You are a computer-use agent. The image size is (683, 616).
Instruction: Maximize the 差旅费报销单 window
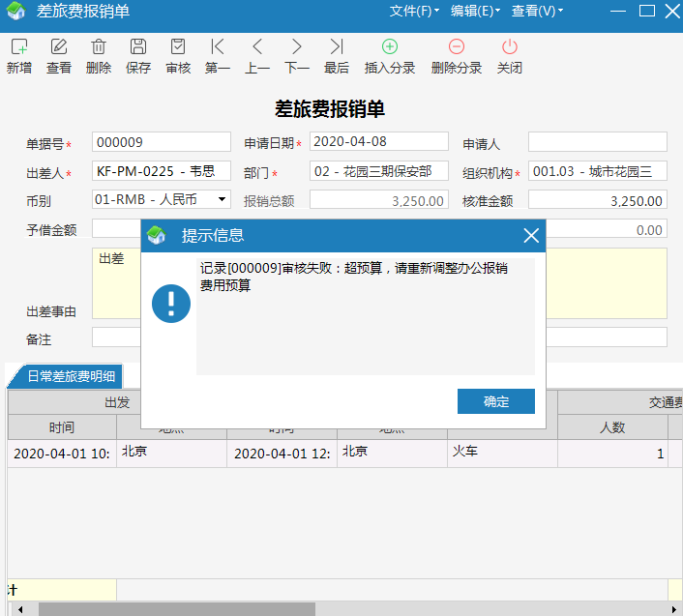click(647, 11)
